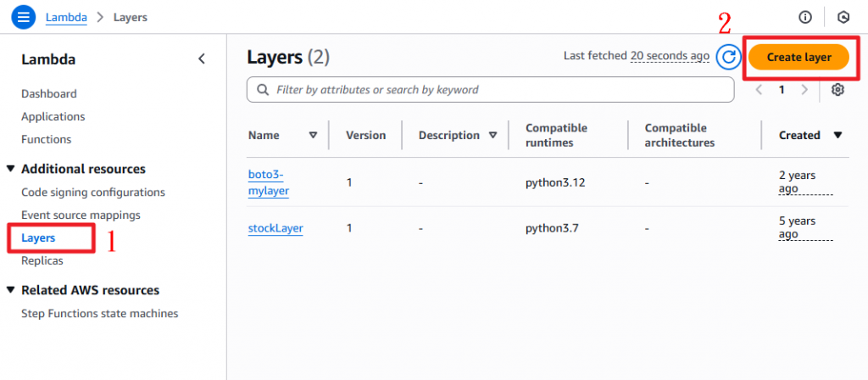Click the info circle icon in header

click(x=805, y=17)
